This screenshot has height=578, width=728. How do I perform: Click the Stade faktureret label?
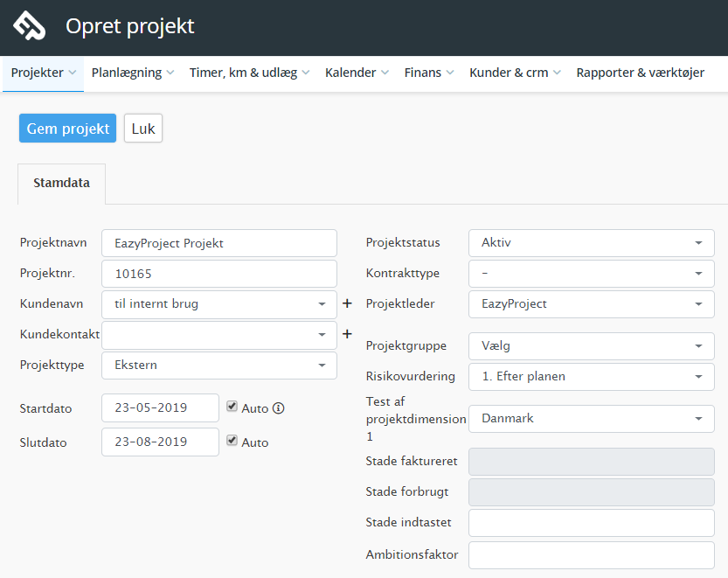pos(412,461)
